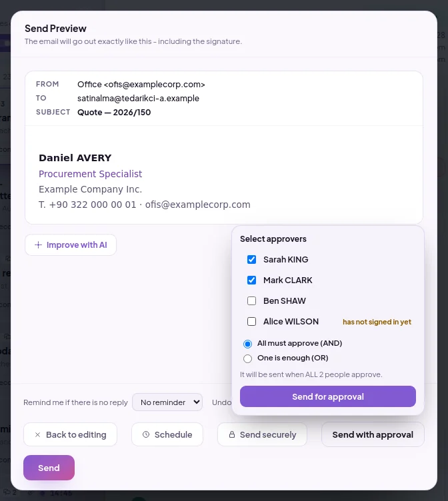Tick the Alice WILSON checkbox

pyautogui.click(x=251, y=321)
